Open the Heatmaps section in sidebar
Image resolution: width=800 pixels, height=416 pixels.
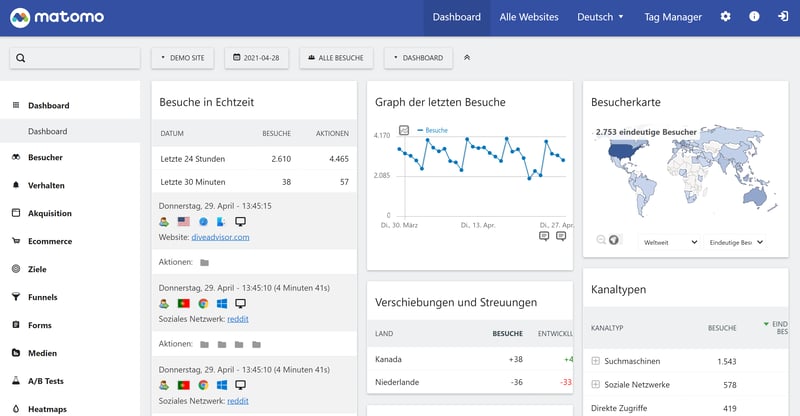click(48, 409)
